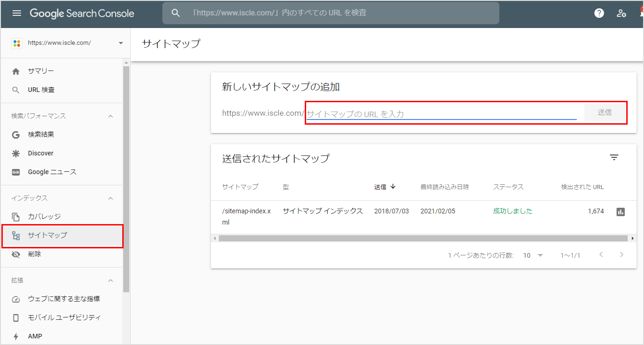
Task: Click the sort arrow next to 送信 column
Action: [393, 186]
